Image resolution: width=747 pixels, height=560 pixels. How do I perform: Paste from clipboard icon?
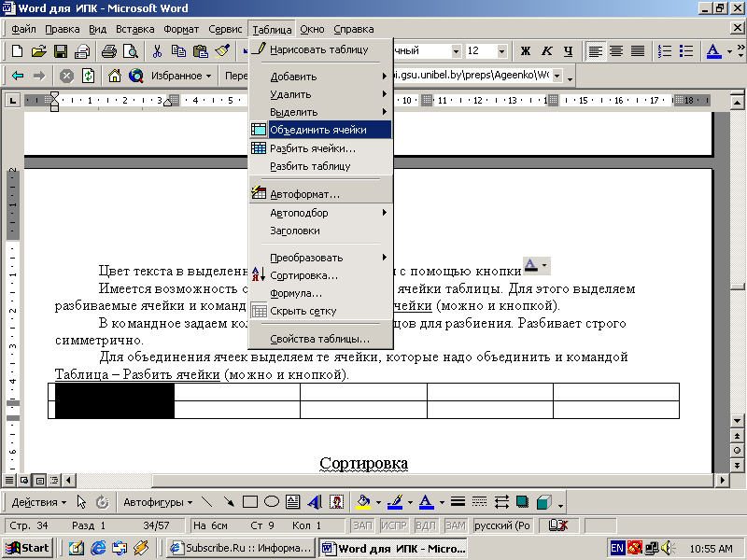click(201, 50)
